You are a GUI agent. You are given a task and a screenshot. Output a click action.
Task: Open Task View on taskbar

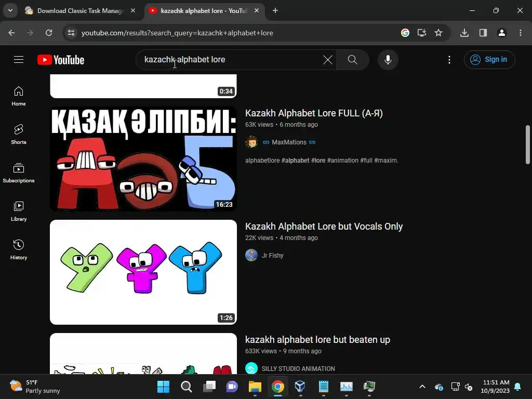click(209, 387)
